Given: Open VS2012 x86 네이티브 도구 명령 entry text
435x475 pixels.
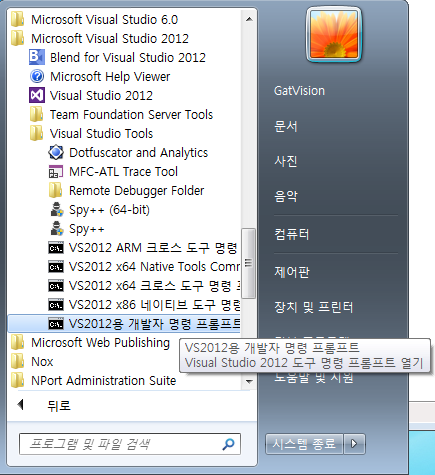Looking at the screenshot, I should click(x=154, y=305).
